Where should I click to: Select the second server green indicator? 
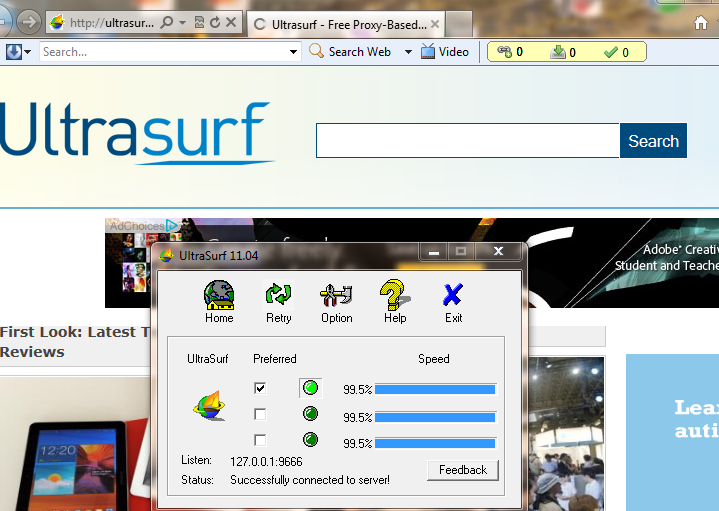point(310,414)
